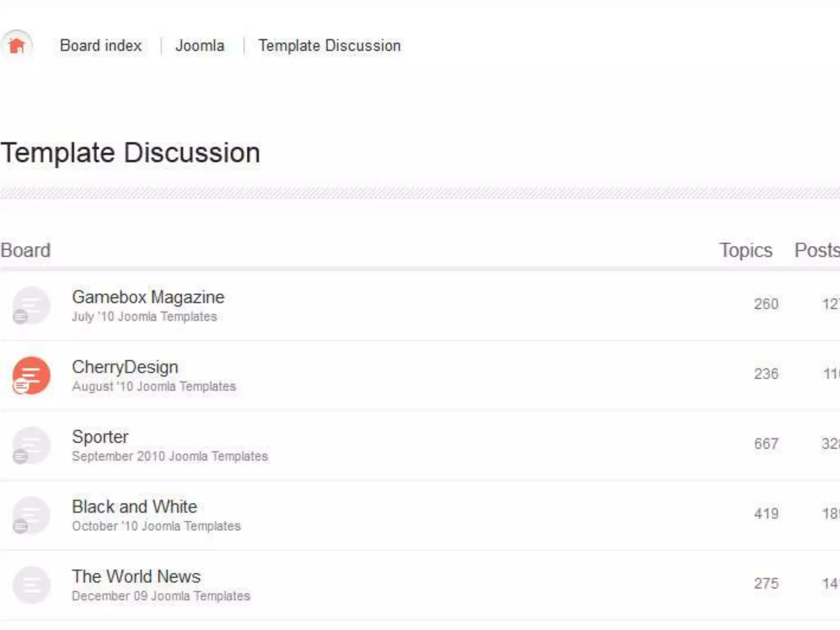Click Gamebox Magazine forum status icon
This screenshot has height=630, width=840.
pos(31,305)
